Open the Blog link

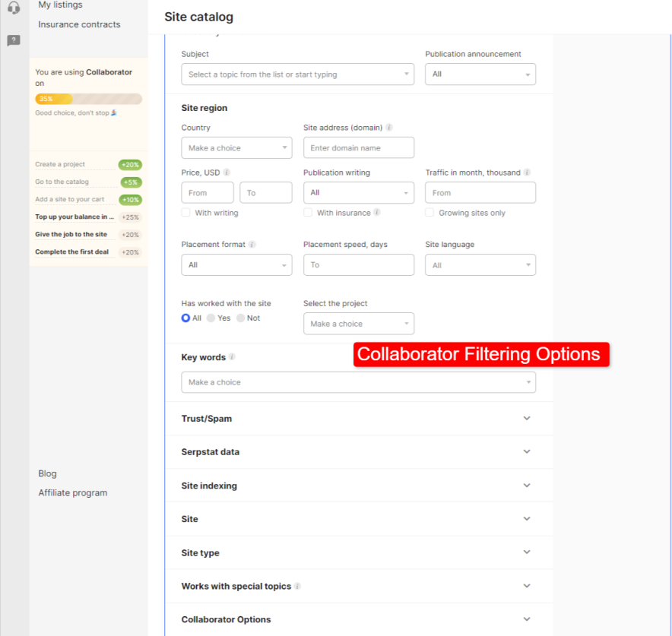tap(47, 473)
